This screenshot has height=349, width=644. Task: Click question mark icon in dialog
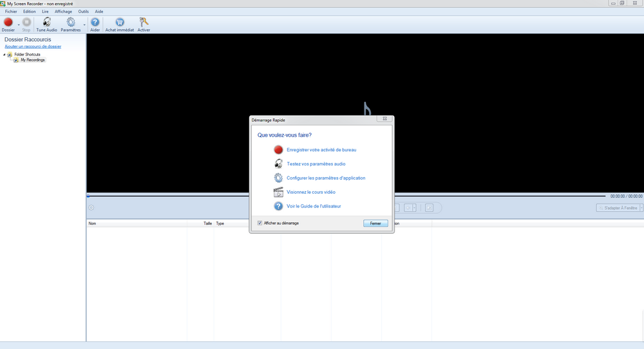tap(278, 206)
